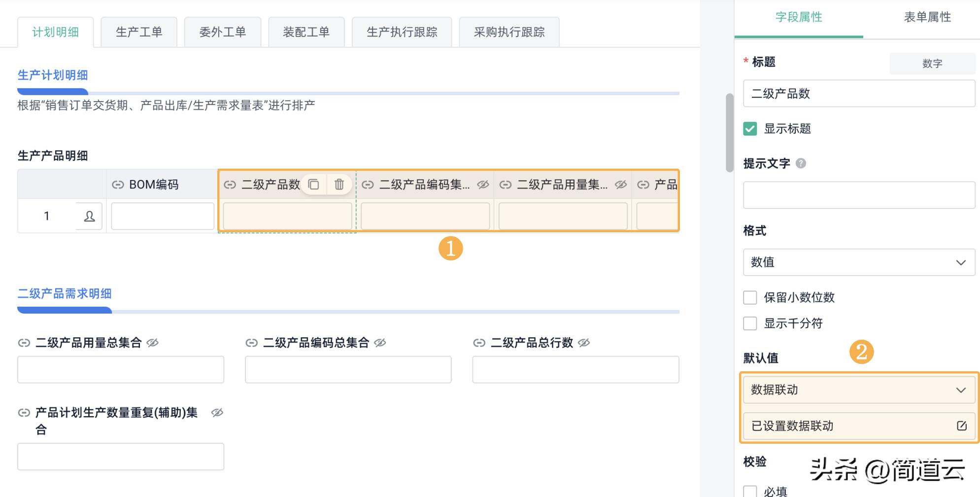Enable 显示千分符 checkbox

point(750,324)
